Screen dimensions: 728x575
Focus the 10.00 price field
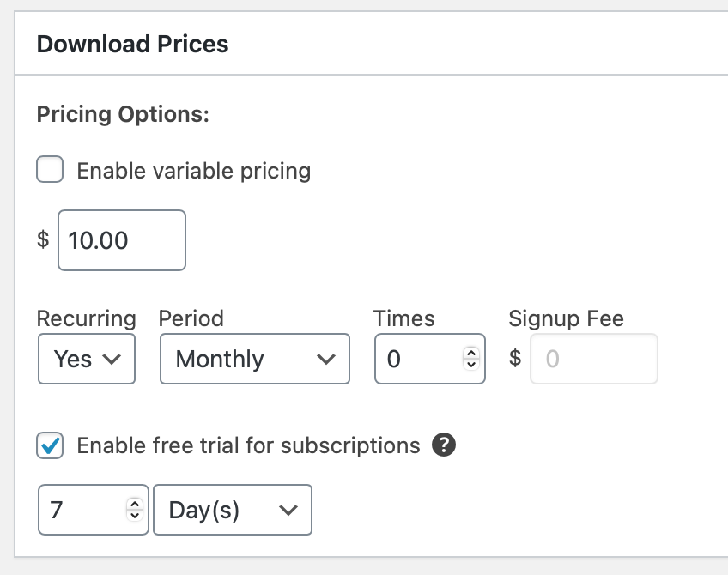coord(122,240)
